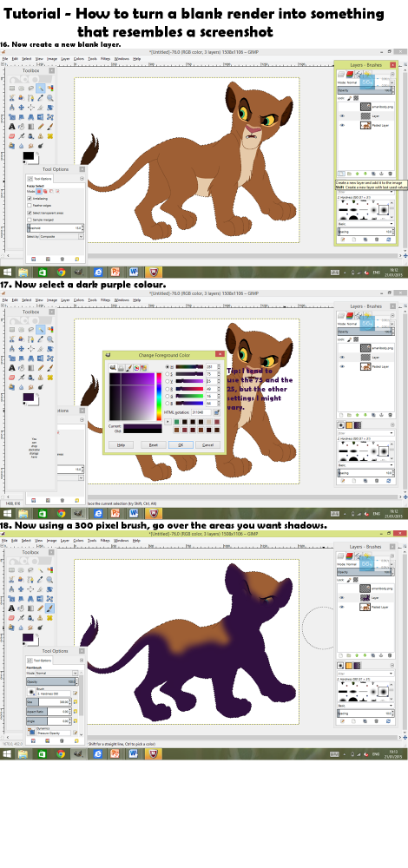Open Tools menu in step 17 window

click(92, 300)
